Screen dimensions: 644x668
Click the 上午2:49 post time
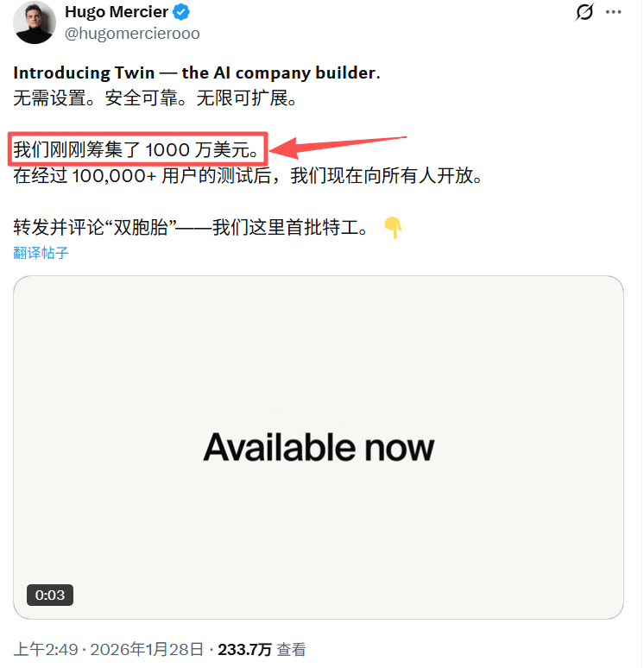point(46,650)
